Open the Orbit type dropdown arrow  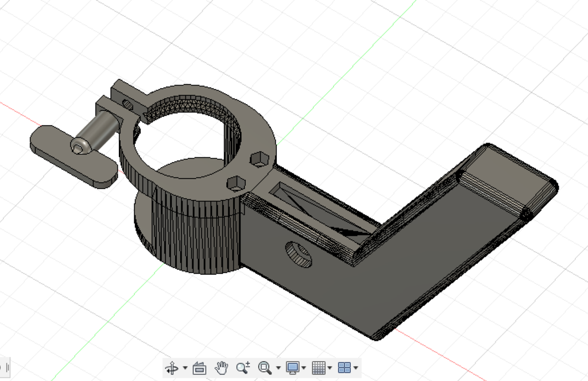tap(185, 368)
